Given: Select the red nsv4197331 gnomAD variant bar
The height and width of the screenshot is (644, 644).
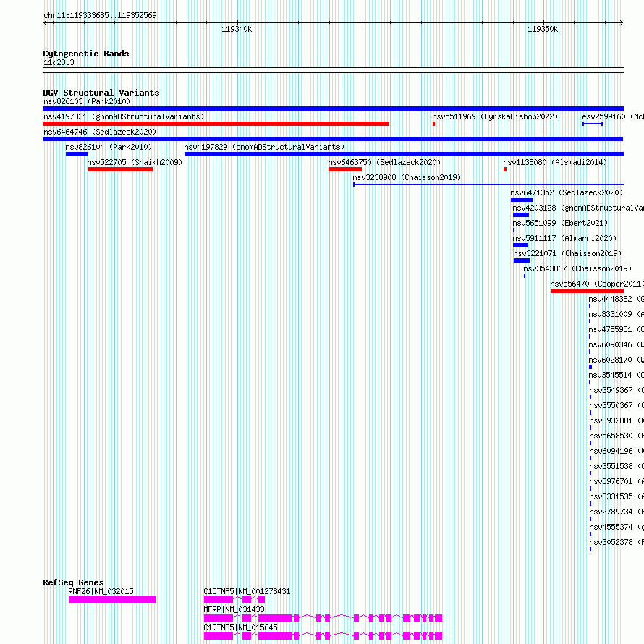Looking at the screenshot, I should [x=216, y=124].
